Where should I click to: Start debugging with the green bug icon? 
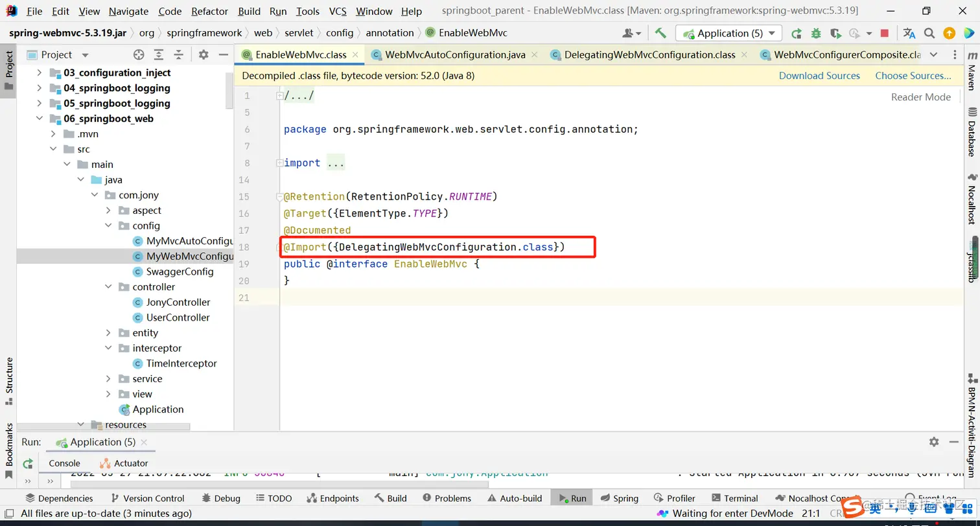pos(816,33)
